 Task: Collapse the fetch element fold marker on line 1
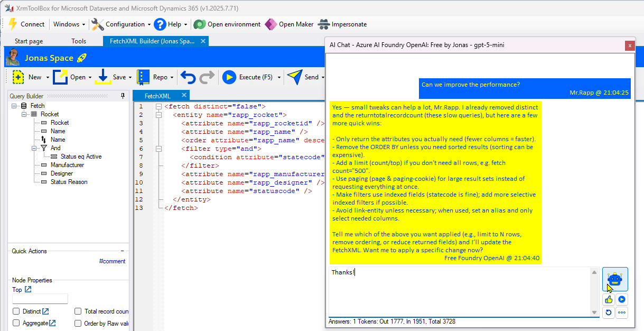pos(158,106)
